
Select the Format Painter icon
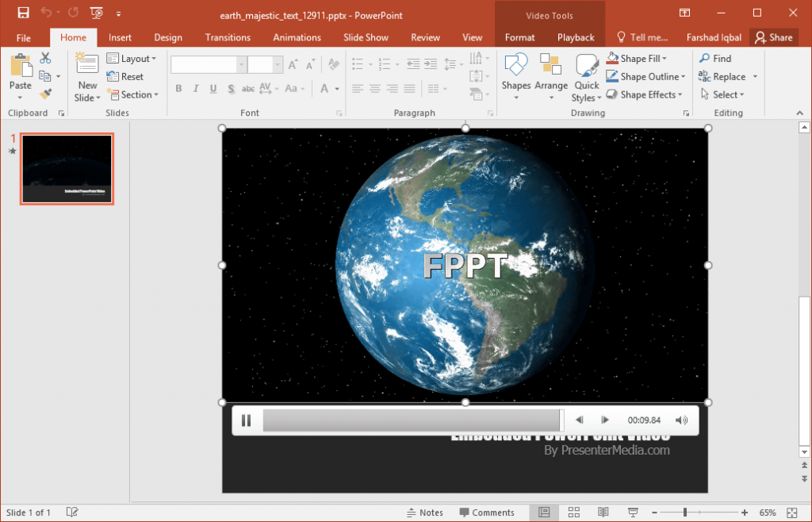coord(46,94)
